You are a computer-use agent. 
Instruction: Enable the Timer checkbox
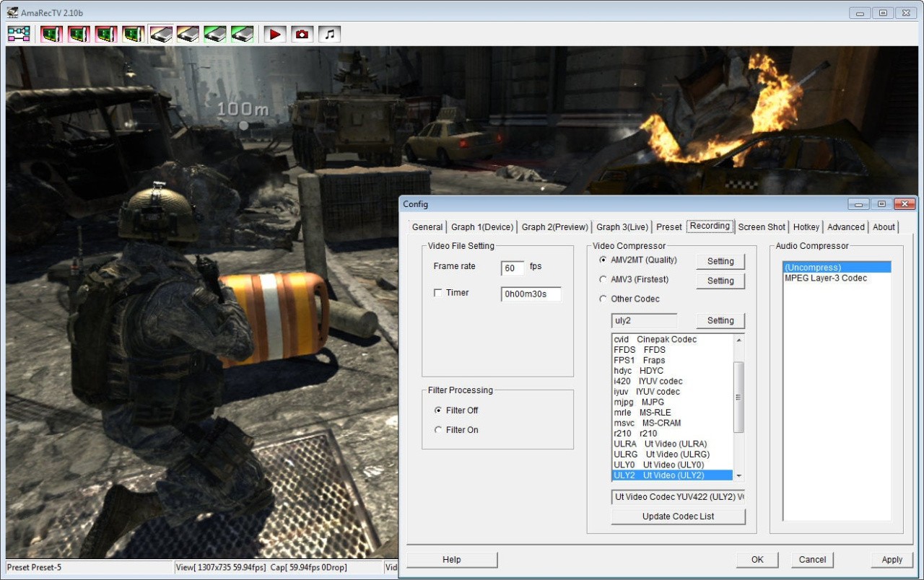(x=437, y=293)
